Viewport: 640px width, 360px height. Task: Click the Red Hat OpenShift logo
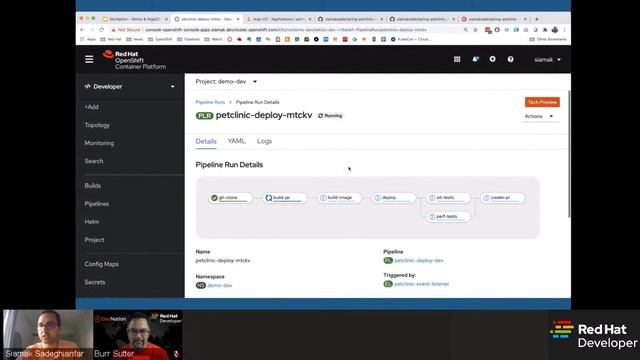pos(135,60)
